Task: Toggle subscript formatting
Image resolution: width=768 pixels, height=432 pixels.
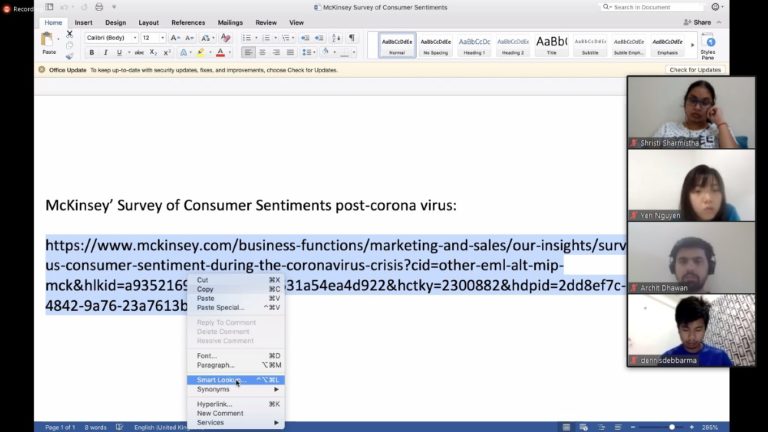Action: [x=154, y=53]
